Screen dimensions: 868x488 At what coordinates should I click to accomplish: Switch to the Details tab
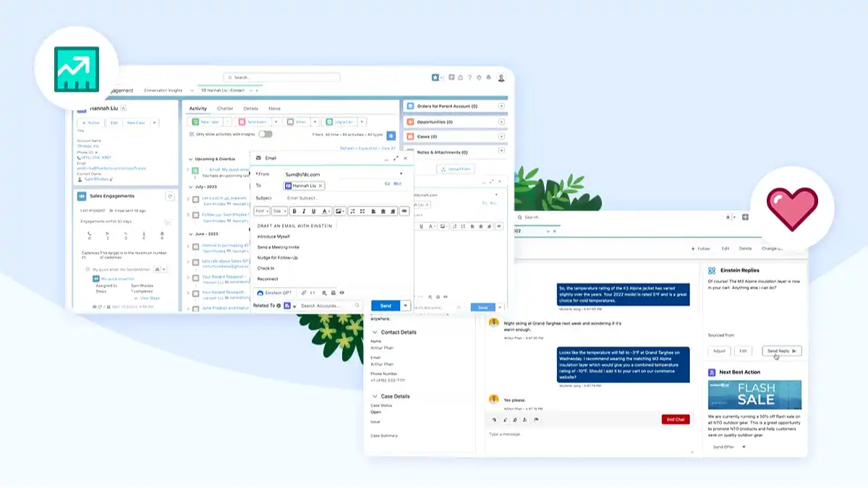[250, 108]
